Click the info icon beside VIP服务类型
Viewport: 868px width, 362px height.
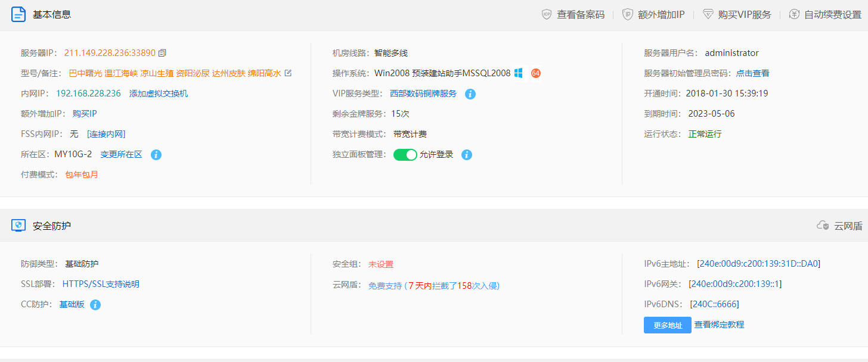coord(470,93)
